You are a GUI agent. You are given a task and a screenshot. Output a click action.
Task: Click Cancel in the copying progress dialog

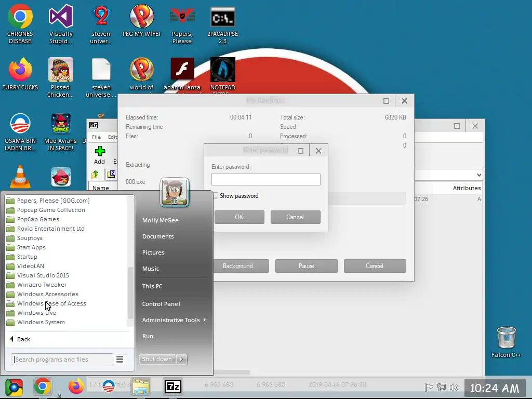point(375,266)
